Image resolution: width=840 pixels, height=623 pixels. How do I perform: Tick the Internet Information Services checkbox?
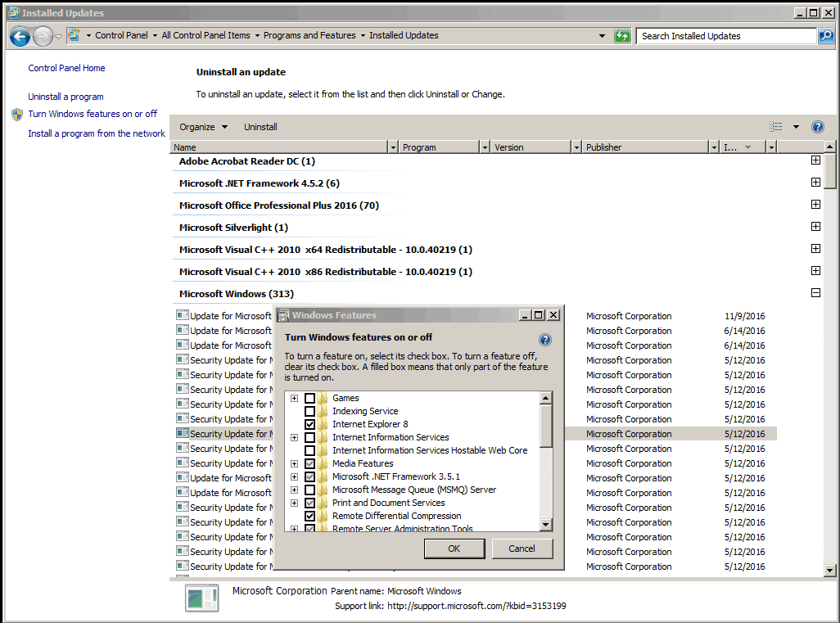[309, 437]
